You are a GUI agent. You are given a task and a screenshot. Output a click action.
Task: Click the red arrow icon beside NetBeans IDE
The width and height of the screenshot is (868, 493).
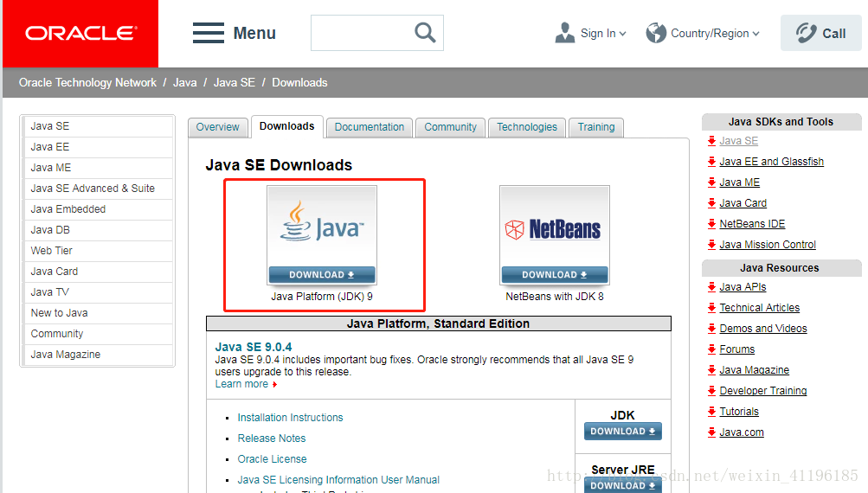coord(711,223)
